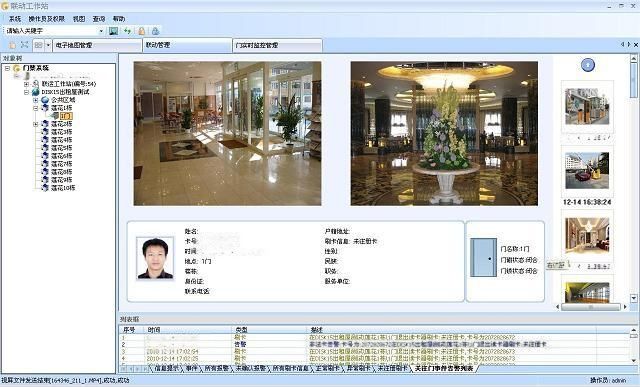The height and width of the screenshot is (387, 640).
Task: Click the 序号 column header
Action: point(133,329)
